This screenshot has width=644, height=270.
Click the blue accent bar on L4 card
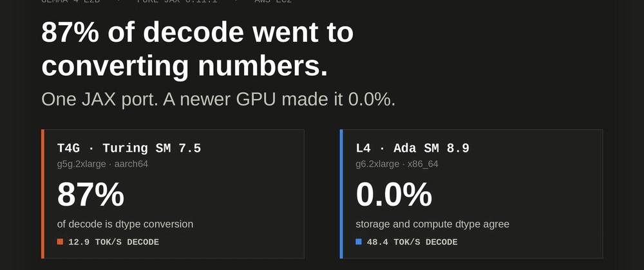(341, 194)
